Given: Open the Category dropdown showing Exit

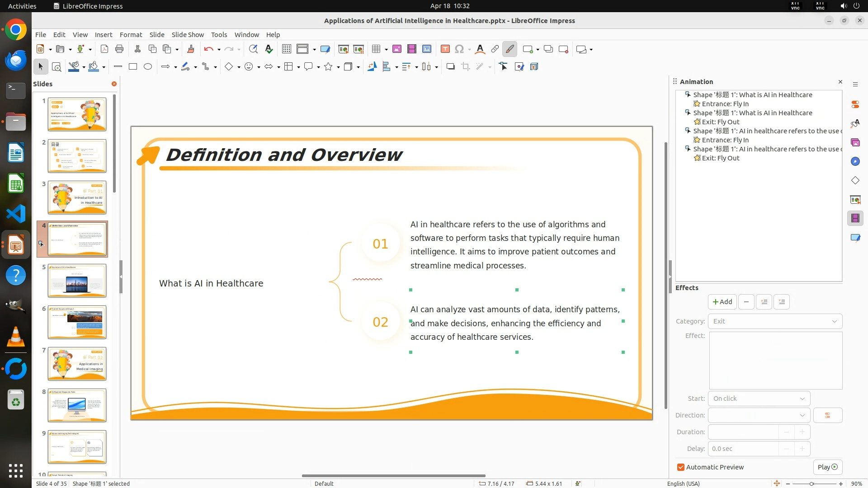Looking at the screenshot, I should pyautogui.click(x=775, y=321).
